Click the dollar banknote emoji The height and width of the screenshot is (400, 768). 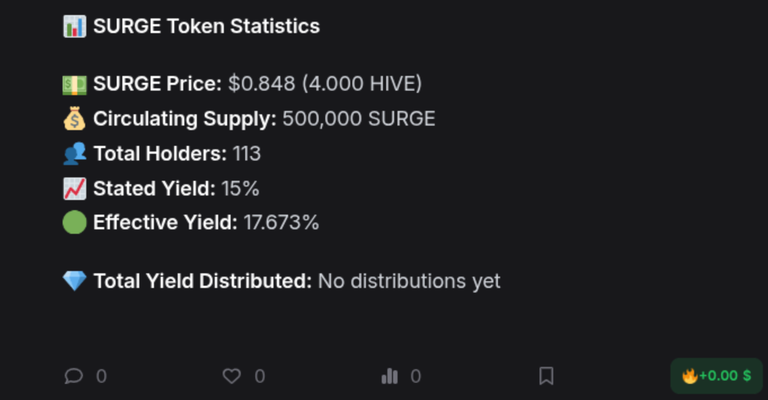point(74,84)
